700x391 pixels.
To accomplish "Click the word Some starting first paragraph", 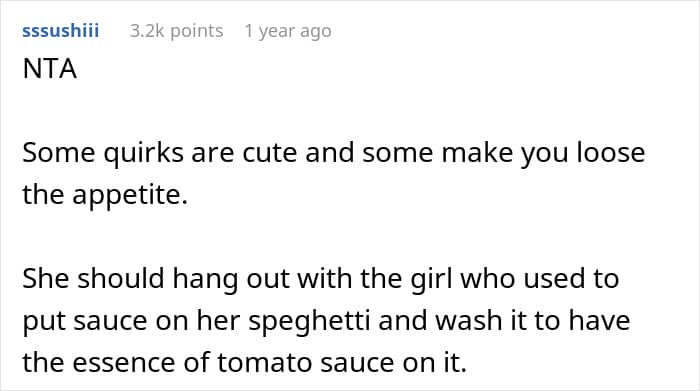I will point(58,153).
